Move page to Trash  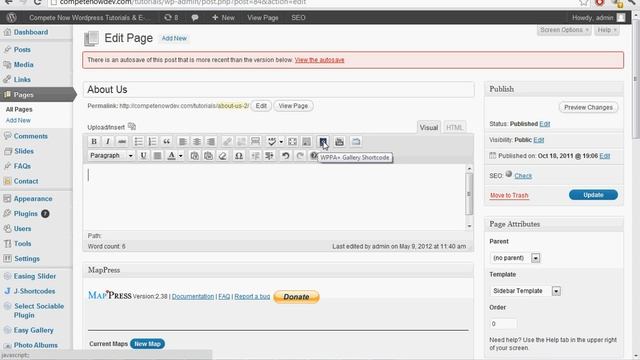pos(509,196)
